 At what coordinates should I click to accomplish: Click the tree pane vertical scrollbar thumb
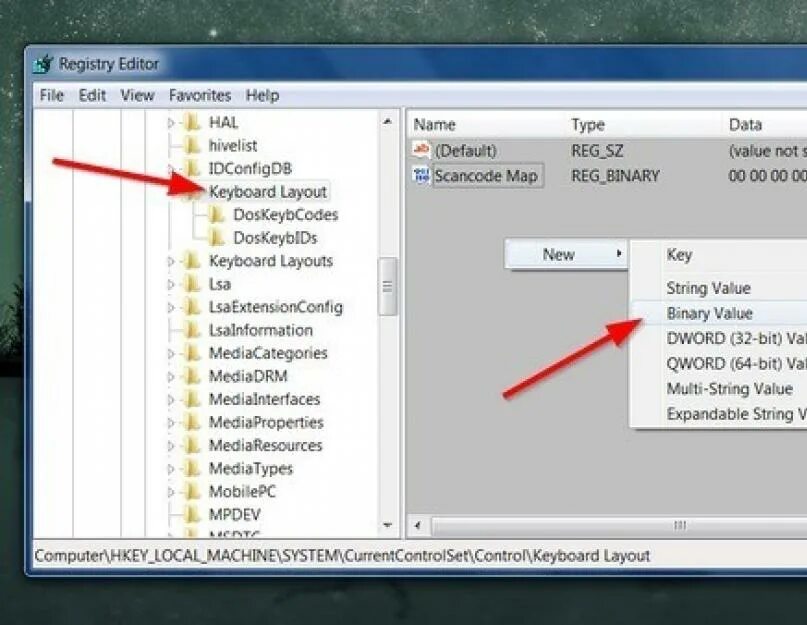388,286
